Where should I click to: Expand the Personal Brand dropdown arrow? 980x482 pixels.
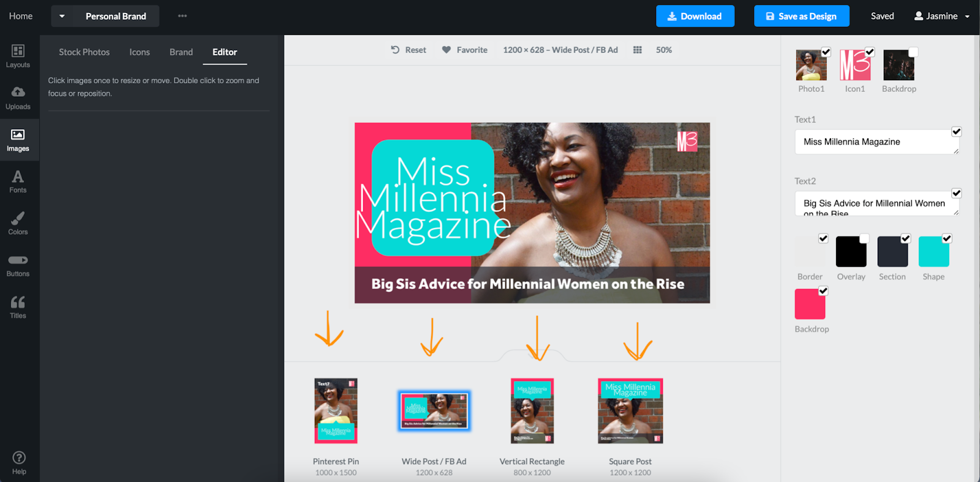click(62, 16)
